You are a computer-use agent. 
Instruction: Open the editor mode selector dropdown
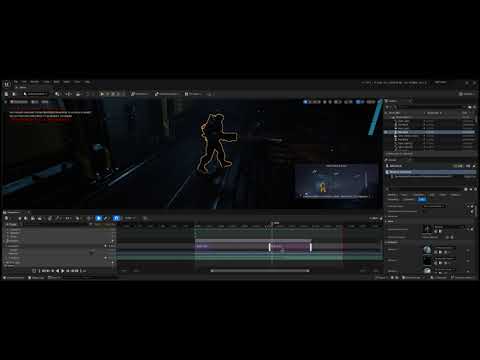pos(35,94)
